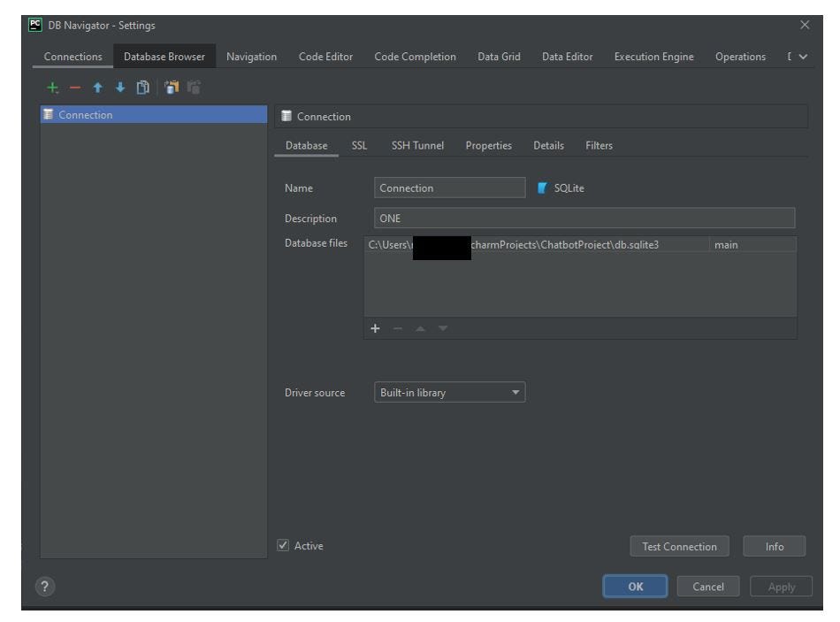Select the Filters tab
Viewport: 840px width, 622px height.
point(598,145)
